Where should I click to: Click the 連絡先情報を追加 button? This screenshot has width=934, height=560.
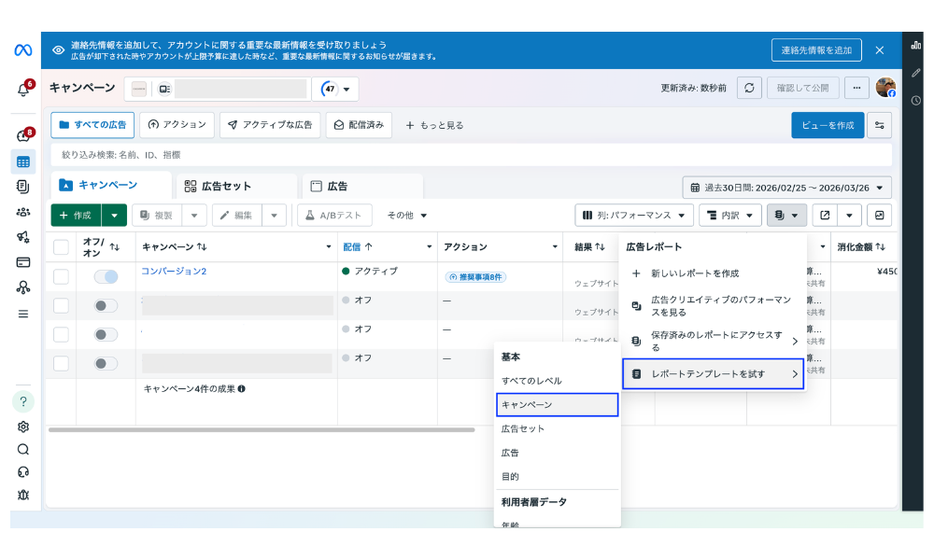(816, 49)
